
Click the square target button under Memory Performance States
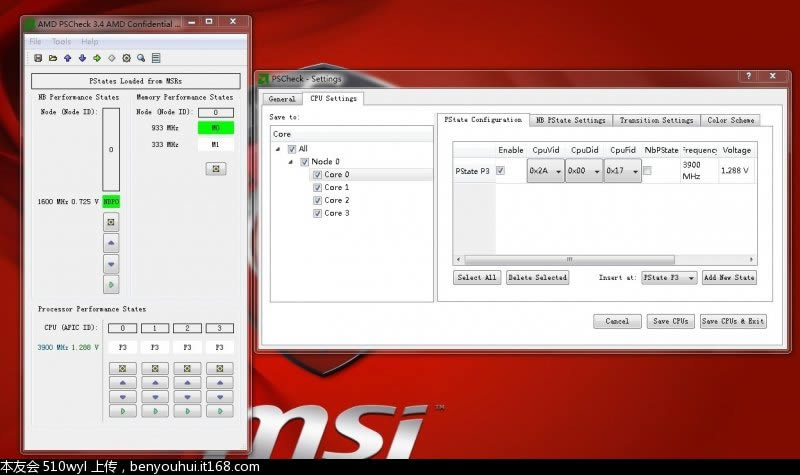(x=216, y=169)
